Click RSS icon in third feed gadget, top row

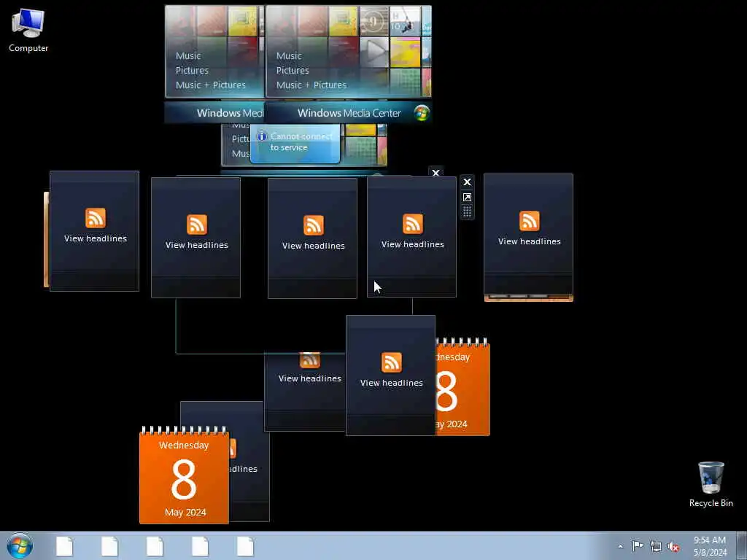tap(314, 225)
